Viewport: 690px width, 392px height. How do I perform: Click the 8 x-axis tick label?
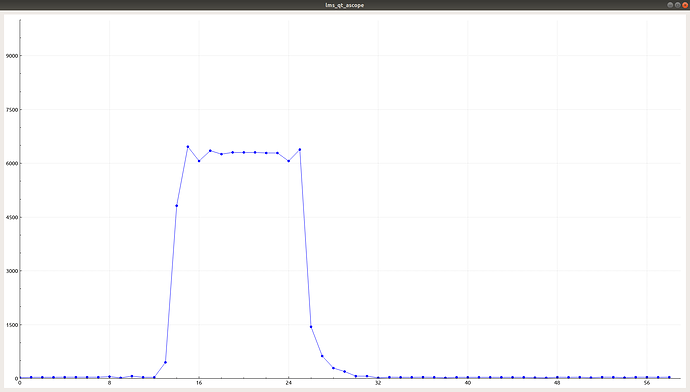point(110,383)
